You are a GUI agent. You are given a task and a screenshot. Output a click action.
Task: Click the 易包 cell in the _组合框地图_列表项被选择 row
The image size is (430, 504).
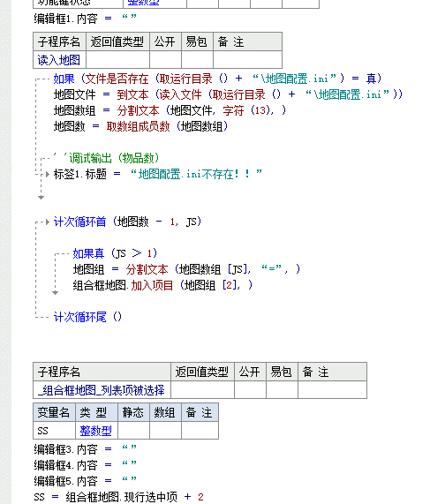(282, 390)
